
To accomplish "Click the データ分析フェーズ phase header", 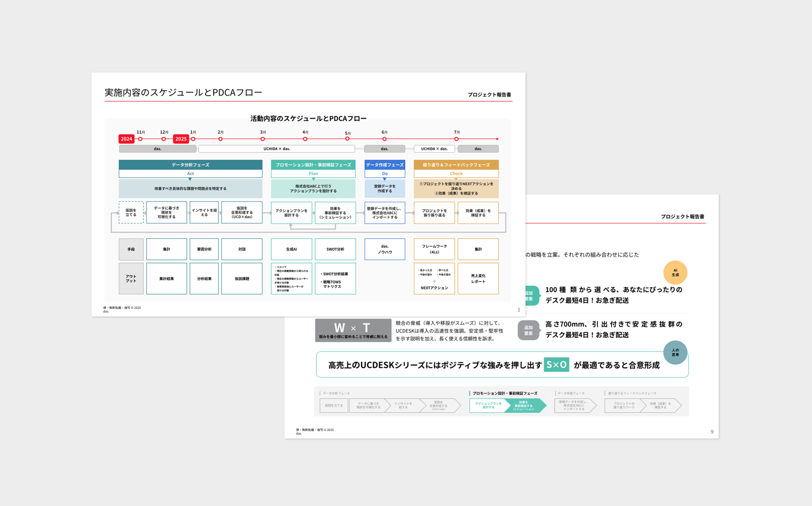I will pos(190,165).
